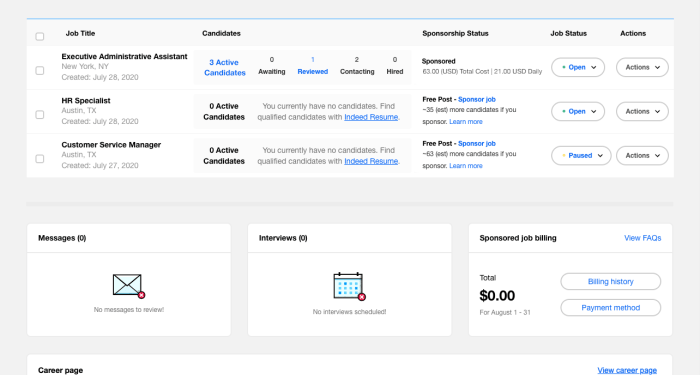Tick the Customer Service Manager row checkbox

(x=40, y=159)
